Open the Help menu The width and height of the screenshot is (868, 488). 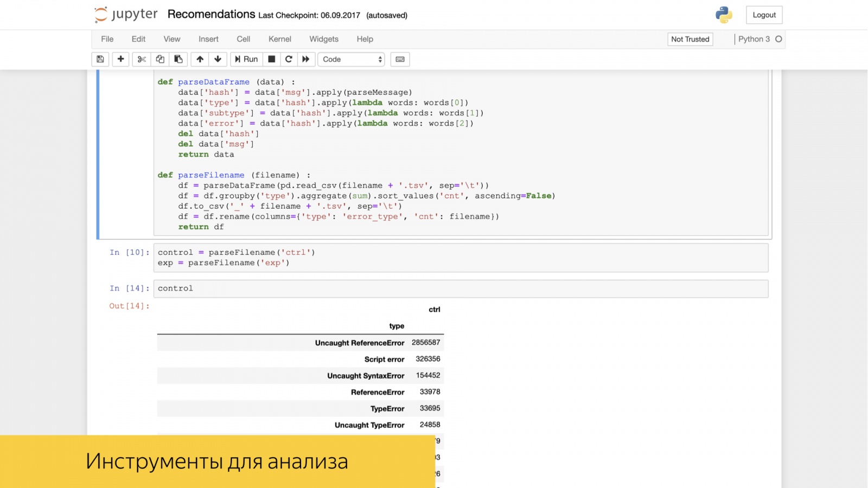365,39
